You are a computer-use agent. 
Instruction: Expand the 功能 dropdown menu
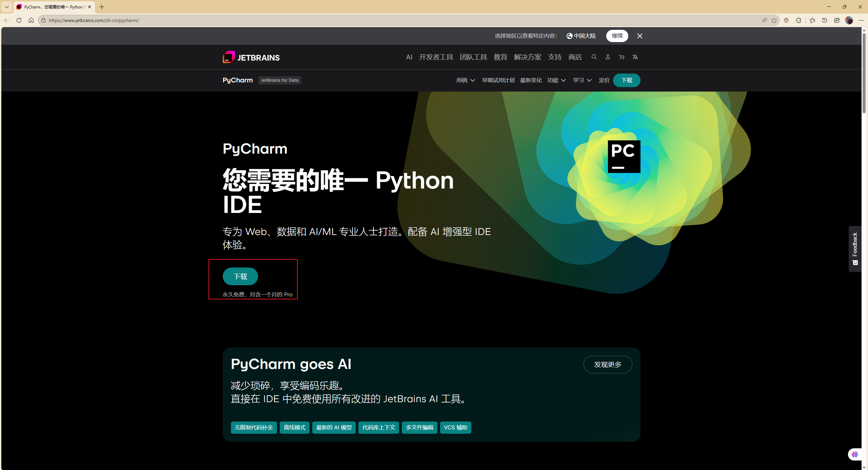[x=556, y=80]
